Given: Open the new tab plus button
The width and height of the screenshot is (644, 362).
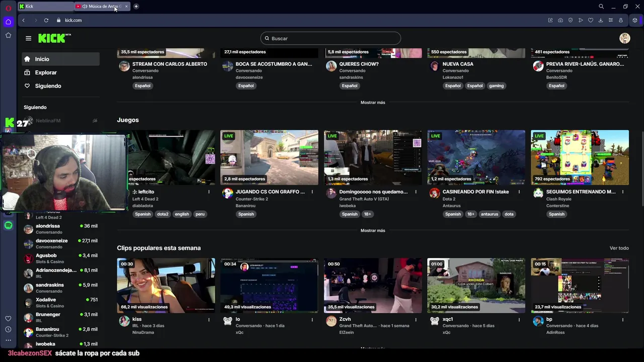Looking at the screenshot, I should pos(136,7).
